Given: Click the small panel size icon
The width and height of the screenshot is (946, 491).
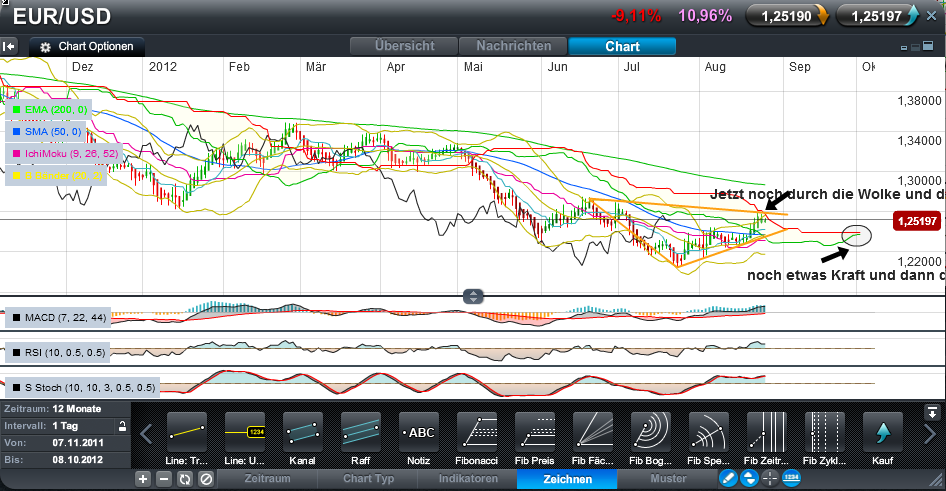Looking at the screenshot, I should (904, 48).
